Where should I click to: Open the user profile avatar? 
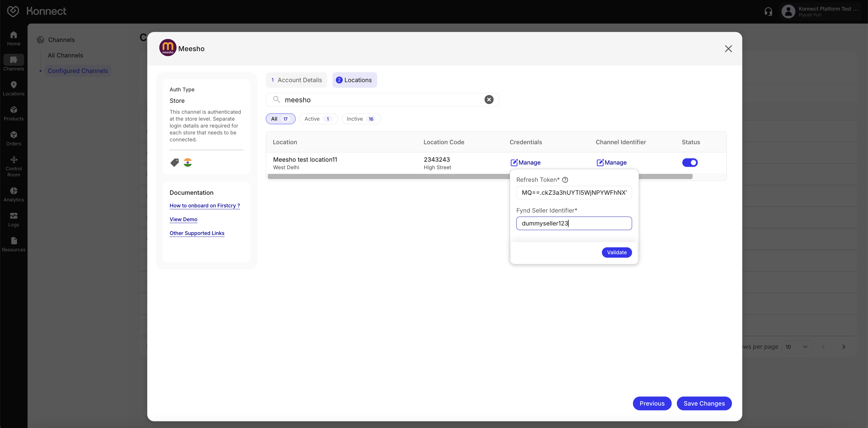tap(788, 11)
